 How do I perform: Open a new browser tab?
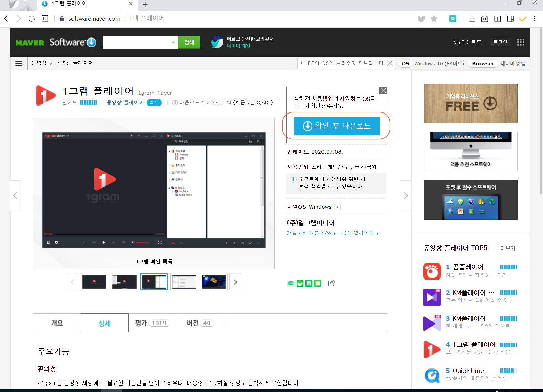145,4
